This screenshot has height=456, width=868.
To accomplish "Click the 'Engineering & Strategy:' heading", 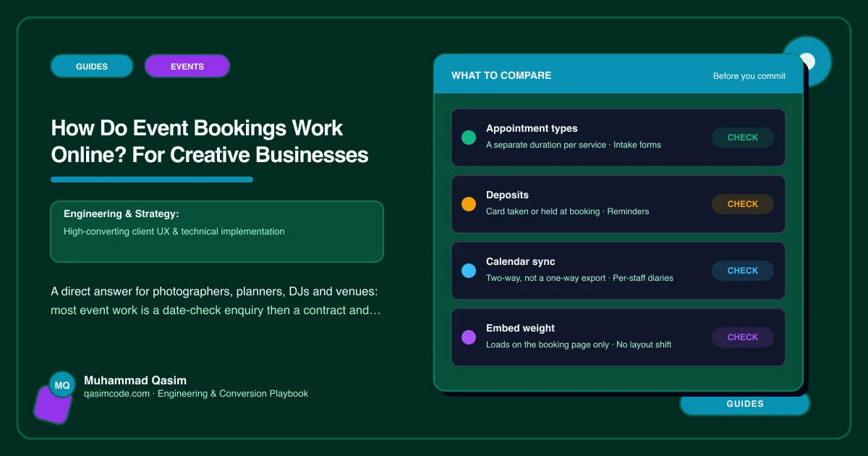I will point(122,214).
